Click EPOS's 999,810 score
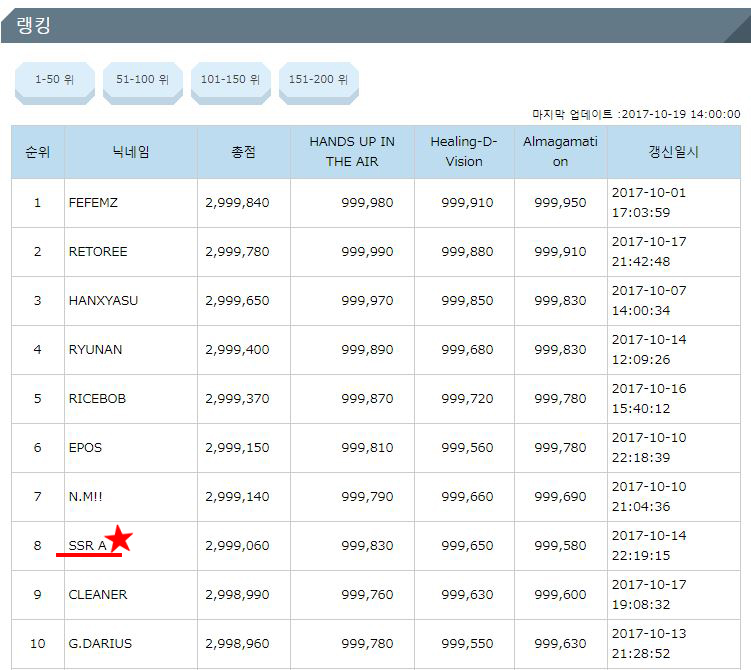This screenshot has width=751, height=670. pyautogui.click(x=367, y=448)
